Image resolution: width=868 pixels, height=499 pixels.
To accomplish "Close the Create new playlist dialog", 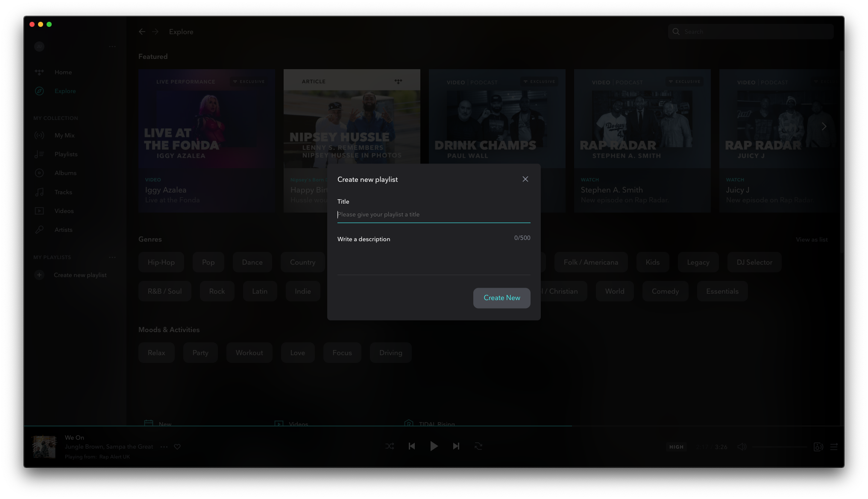I will [525, 179].
